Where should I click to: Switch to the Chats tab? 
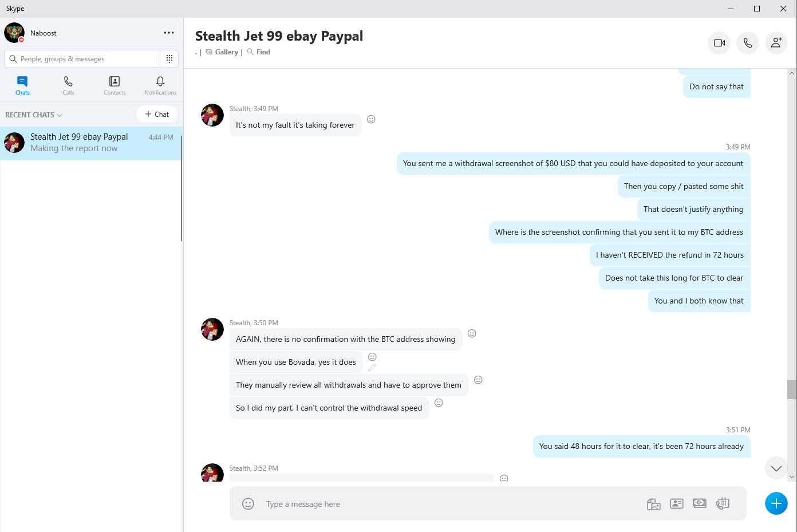point(23,85)
